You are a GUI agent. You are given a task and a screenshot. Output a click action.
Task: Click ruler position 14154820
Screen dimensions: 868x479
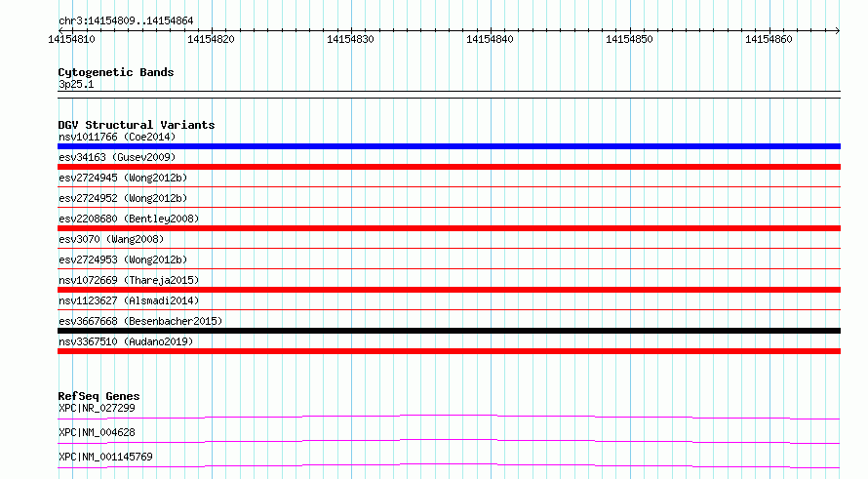[211, 39]
